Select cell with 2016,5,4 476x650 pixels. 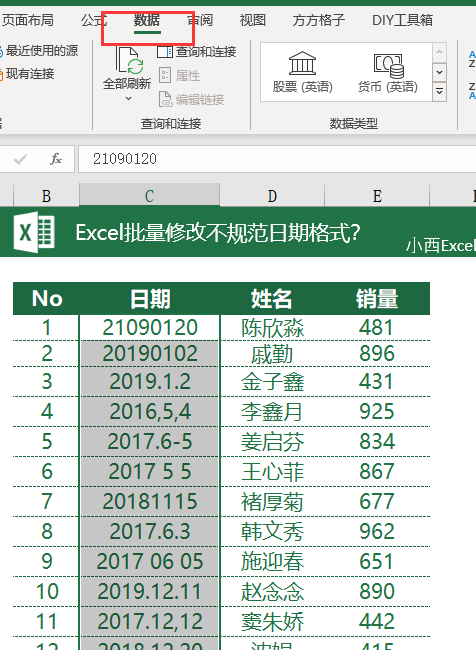[x=149, y=412]
